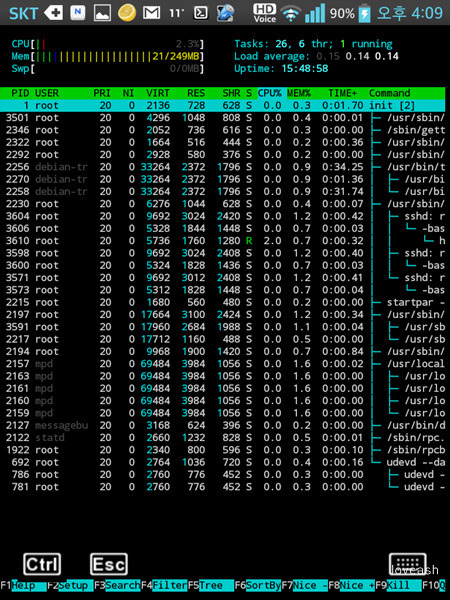
Task: Toggle F5 Tree view
Action: (x=211, y=585)
